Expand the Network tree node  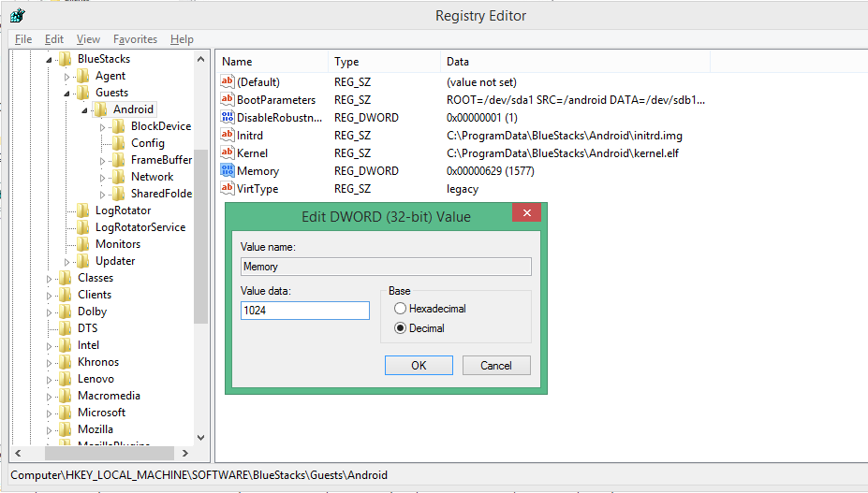click(x=102, y=178)
